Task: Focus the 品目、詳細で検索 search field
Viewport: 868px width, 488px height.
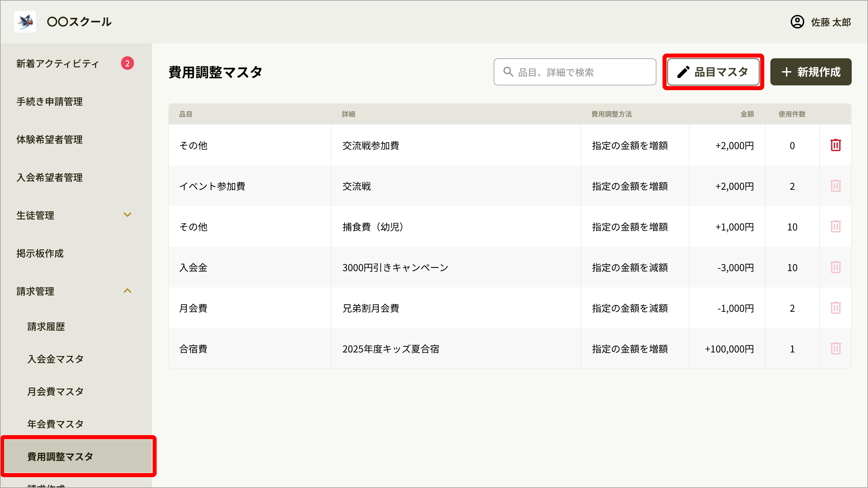Action: click(575, 72)
